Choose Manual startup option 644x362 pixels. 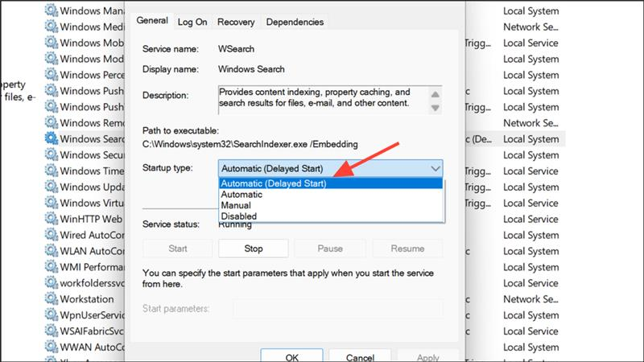(x=331, y=205)
